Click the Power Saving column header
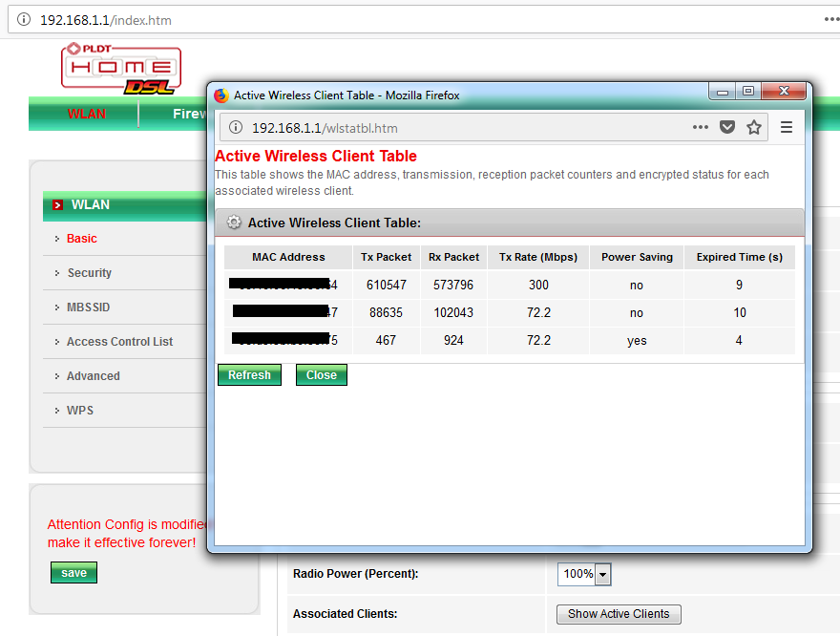This screenshot has height=636, width=840. [x=637, y=257]
